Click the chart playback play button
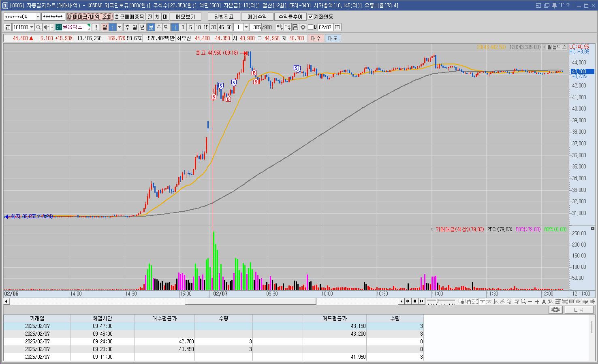The height and width of the screenshot is (364, 598). [x=402, y=301]
